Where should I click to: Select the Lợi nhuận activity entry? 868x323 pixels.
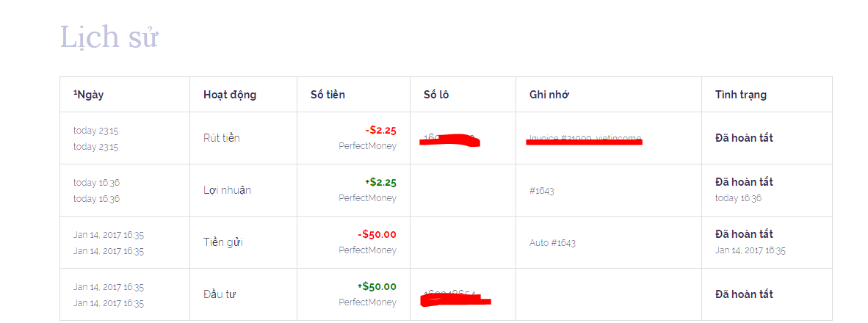(227, 190)
